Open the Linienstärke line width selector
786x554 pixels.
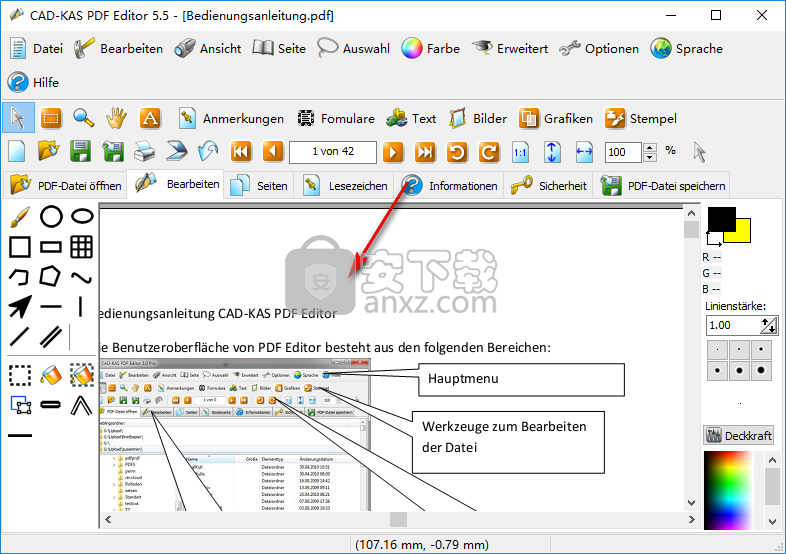click(768, 325)
